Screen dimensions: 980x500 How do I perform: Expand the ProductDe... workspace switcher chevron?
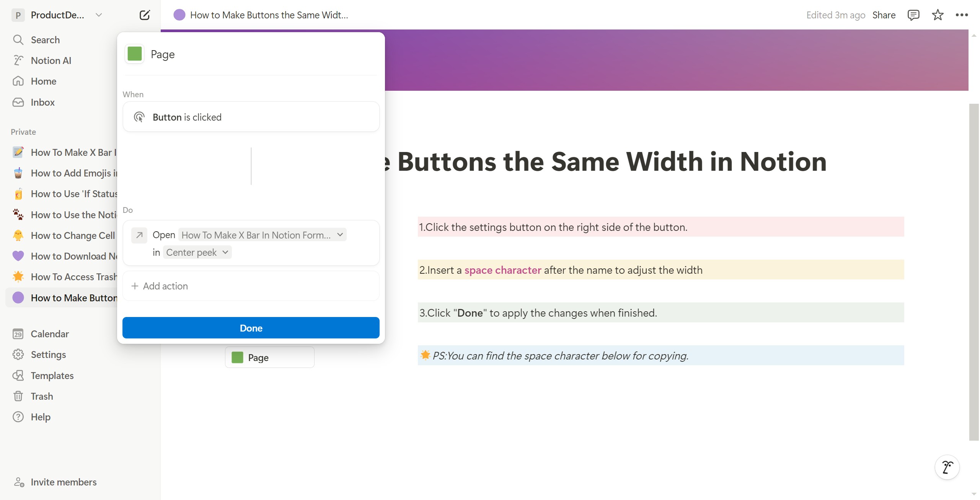[99, 15]
